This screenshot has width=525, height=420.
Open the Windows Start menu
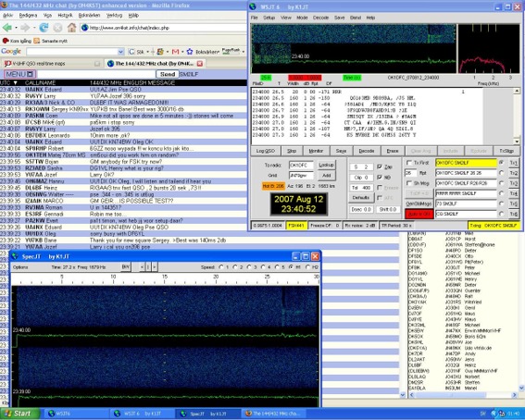(x=20, y=414)
